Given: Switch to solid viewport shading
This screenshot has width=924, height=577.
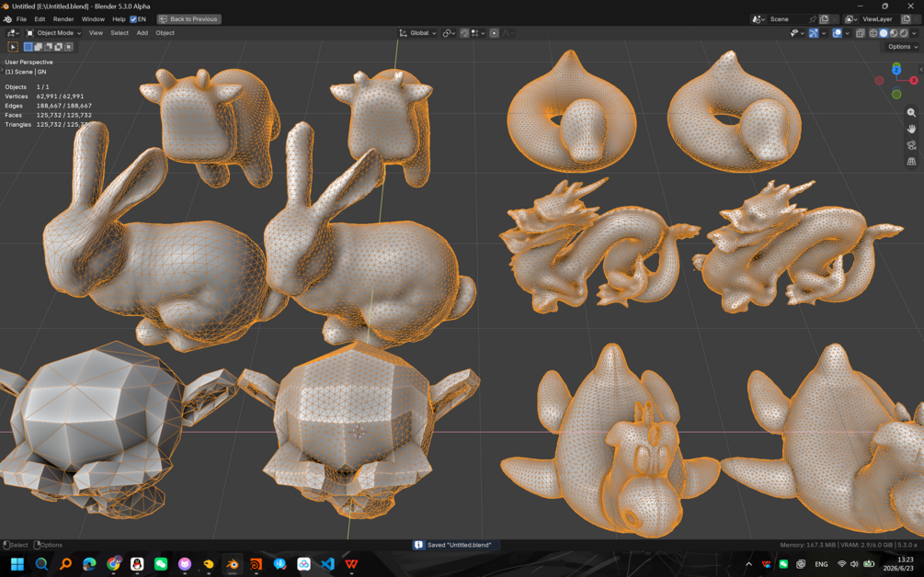Looking at the screenshot, I should click(x=884, y=33).
